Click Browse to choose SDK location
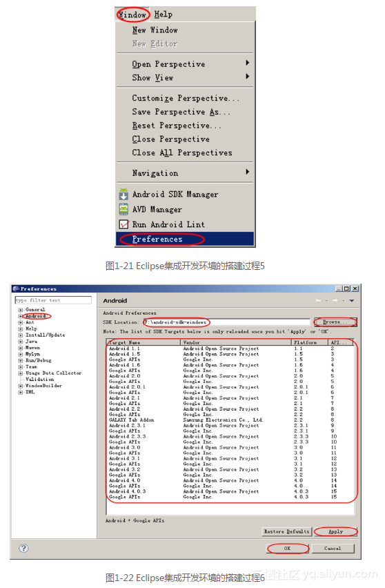385x588 pixels. pyautogui.click(x=335, y=322)
